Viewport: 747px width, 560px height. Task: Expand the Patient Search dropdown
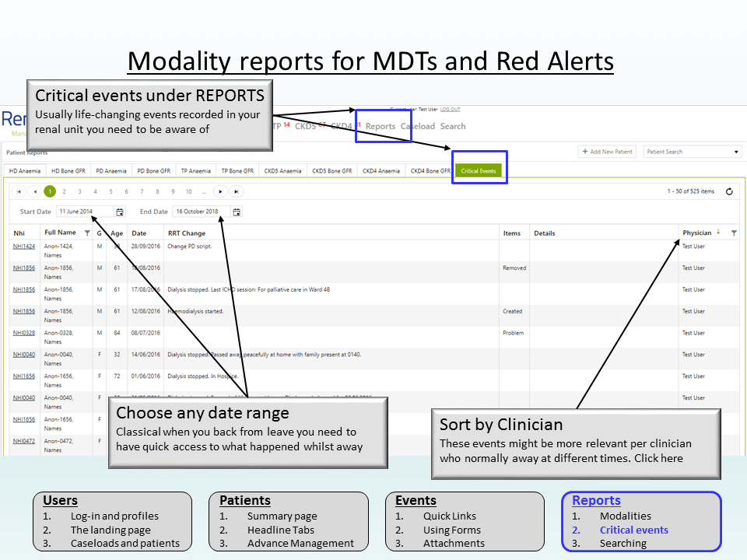click(x=737, y=152)
